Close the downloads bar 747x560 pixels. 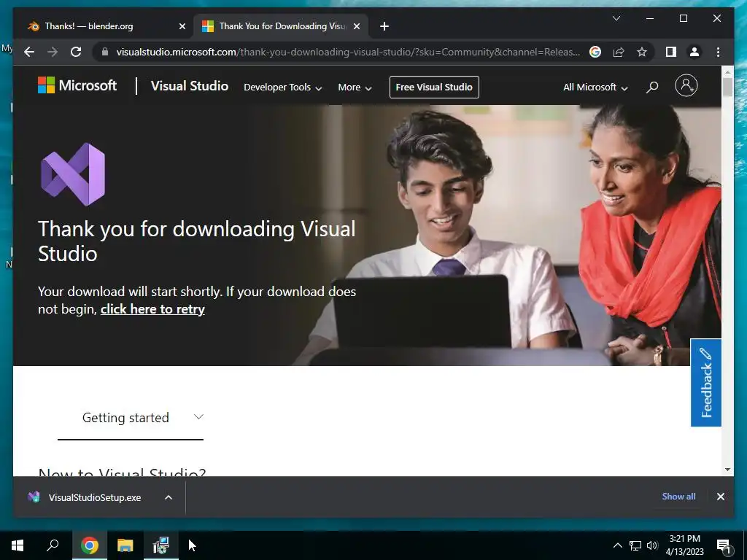[720, 497]
